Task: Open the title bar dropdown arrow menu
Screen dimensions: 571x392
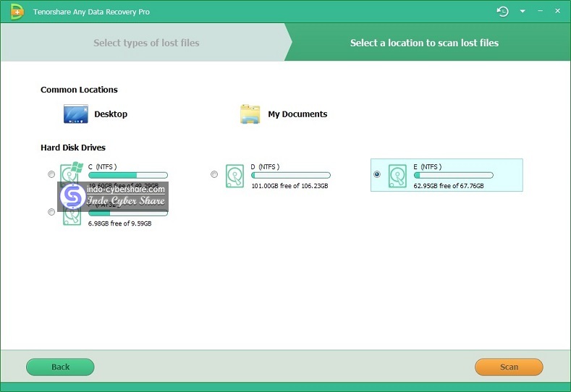Action: tap(523, 12)
